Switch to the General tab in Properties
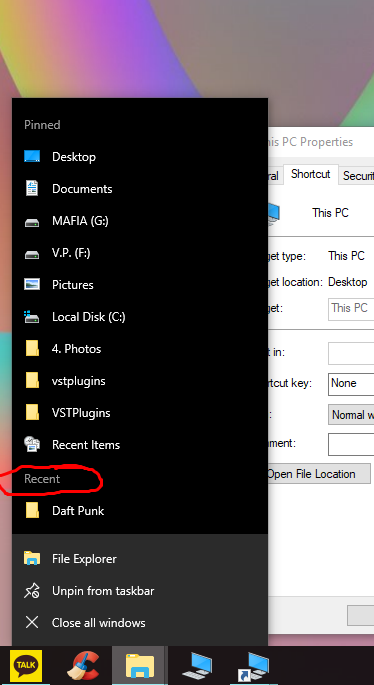374x685 pixels. click(x=274, y=176)
